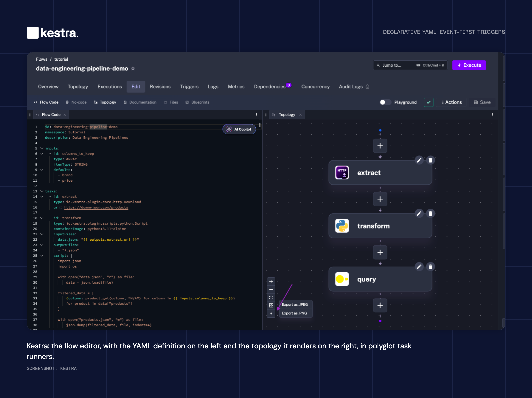Focus the Jump to... search field

[410, 65]
